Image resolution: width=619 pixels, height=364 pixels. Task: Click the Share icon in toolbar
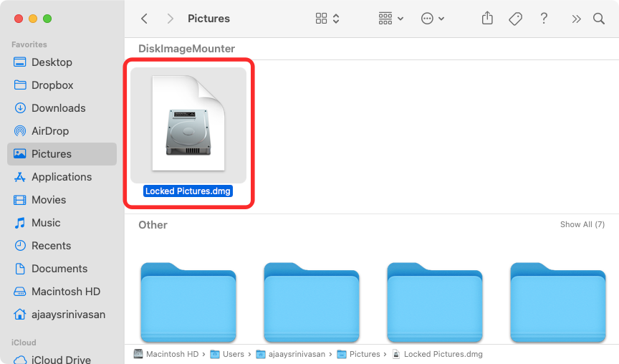point(488,18)
